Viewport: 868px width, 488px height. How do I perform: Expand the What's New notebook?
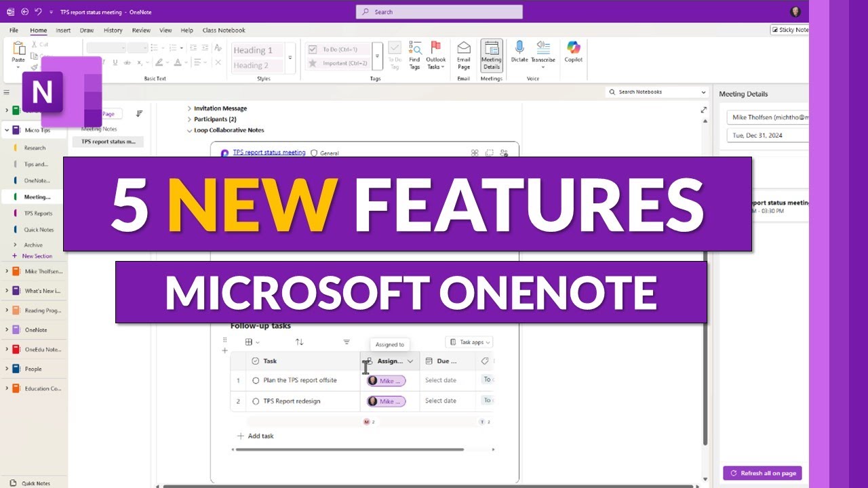pyautogui.click(x=6, y=291)
